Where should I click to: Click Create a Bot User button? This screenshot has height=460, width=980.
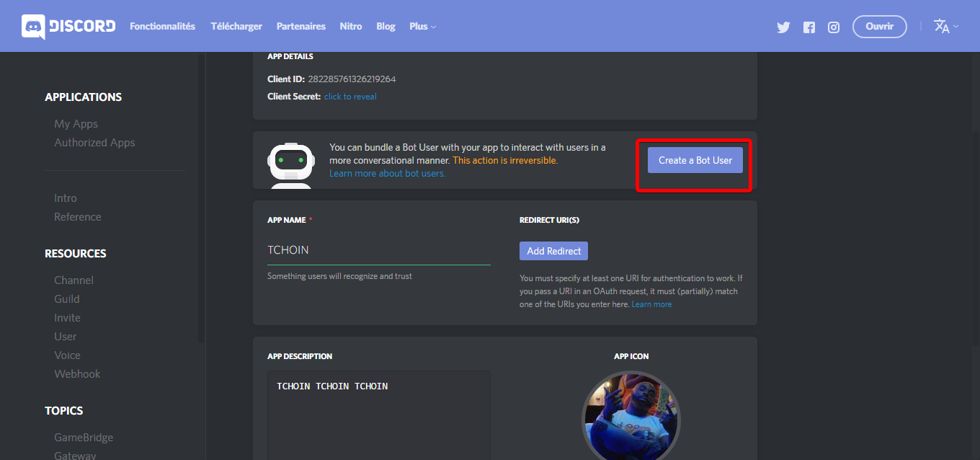(x=695, y=160)
